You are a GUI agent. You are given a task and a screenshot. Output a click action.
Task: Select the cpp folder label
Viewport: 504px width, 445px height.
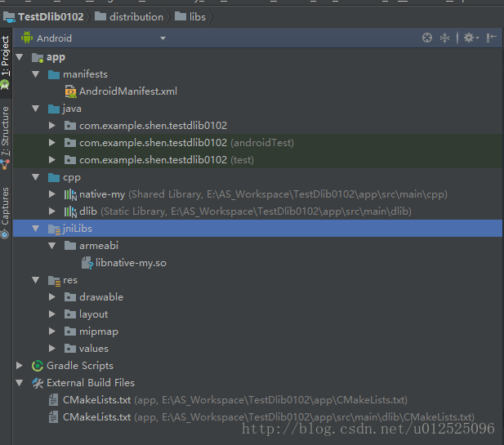72,178
